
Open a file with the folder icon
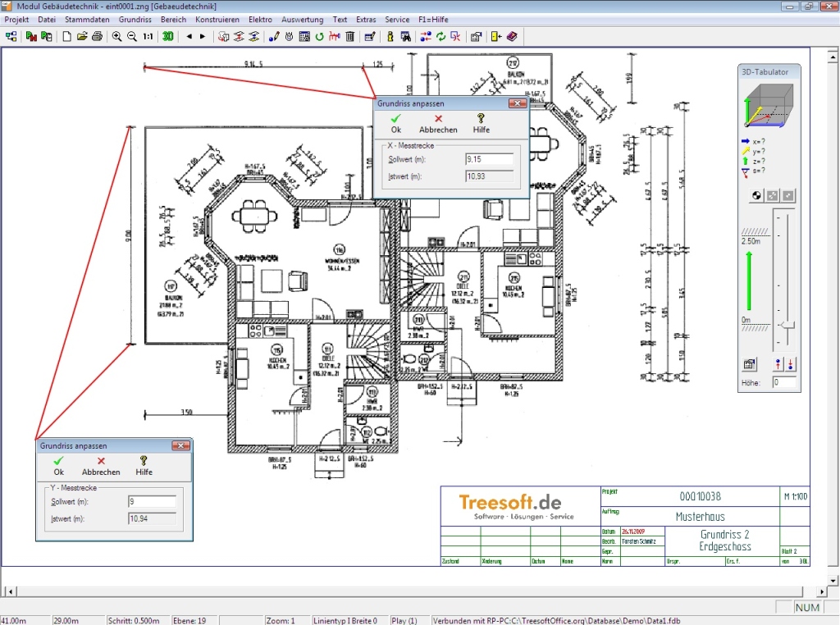(82, 36)
